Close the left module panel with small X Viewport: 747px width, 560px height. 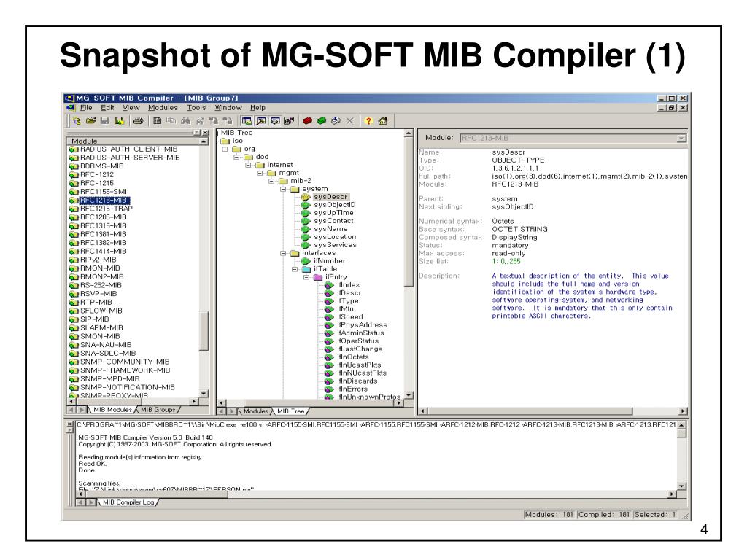(205, 133)
